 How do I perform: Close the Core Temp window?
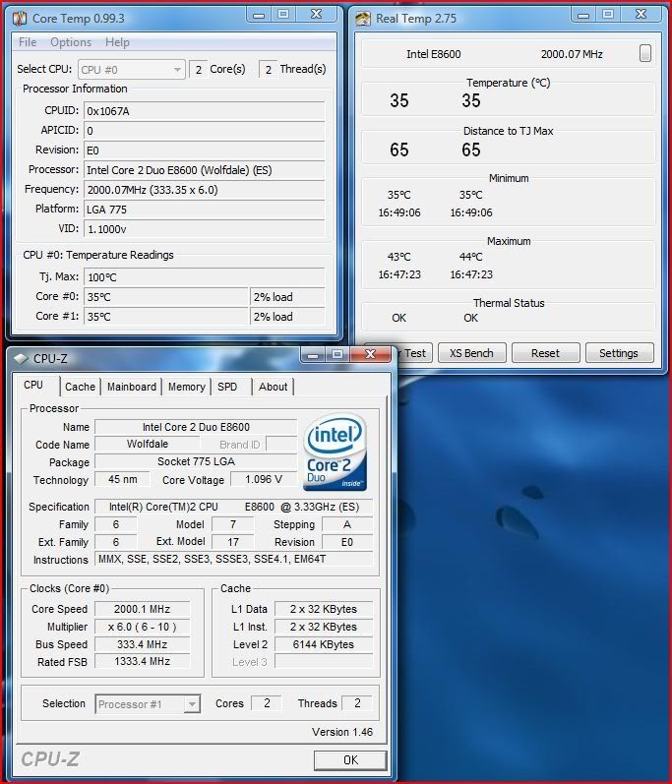point(317,15)
